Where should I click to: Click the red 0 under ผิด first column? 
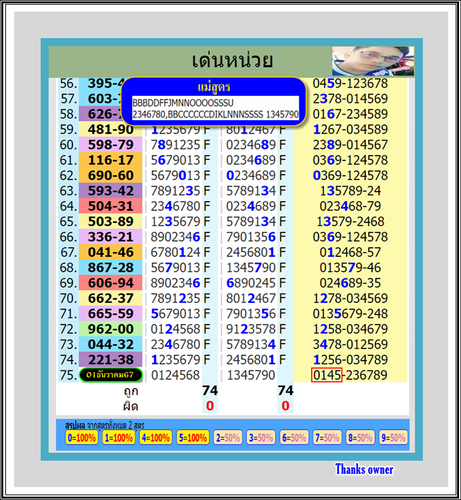(x=210, y=406)
